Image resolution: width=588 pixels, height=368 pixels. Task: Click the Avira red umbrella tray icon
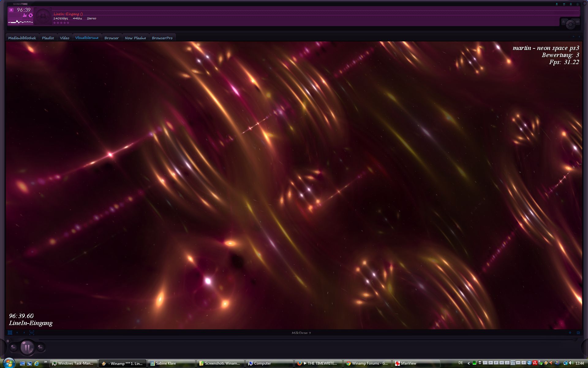[535, 363]
